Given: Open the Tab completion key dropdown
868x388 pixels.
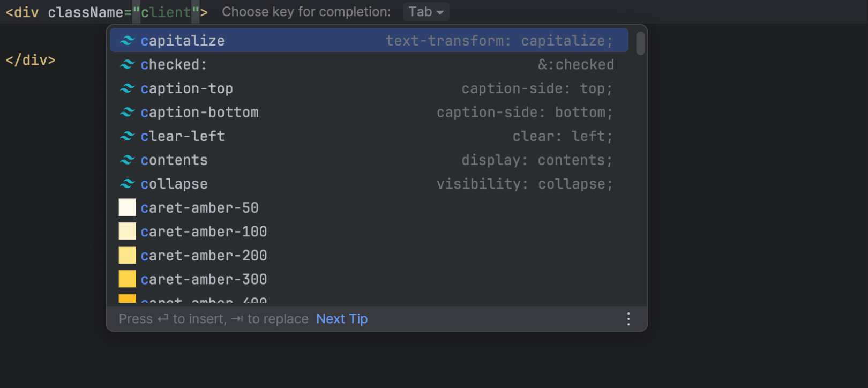Looking at the screenshot, I should click(426, 12).
